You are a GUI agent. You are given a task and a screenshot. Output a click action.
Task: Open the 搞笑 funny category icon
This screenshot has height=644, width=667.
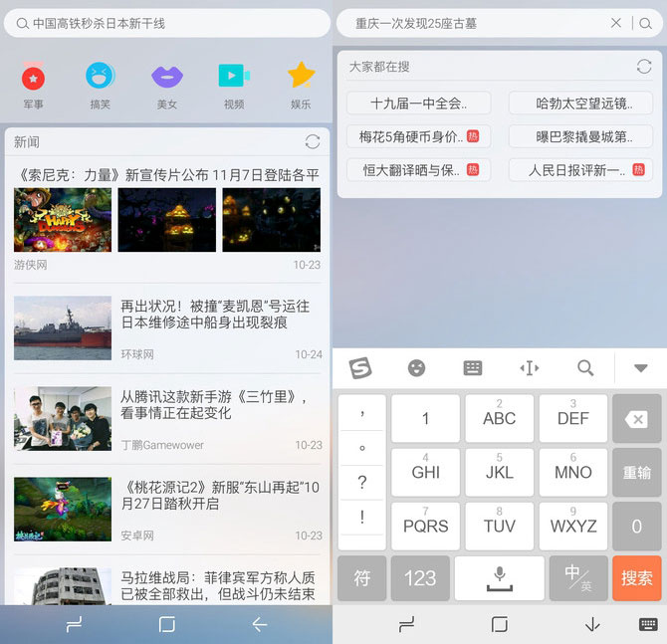tap(100, 76)
